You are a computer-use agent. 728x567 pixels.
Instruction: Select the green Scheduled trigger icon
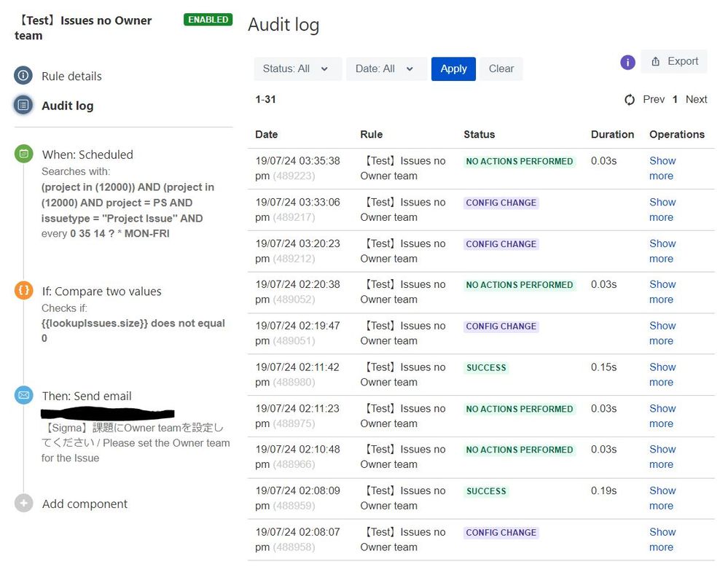click(23, 154)
